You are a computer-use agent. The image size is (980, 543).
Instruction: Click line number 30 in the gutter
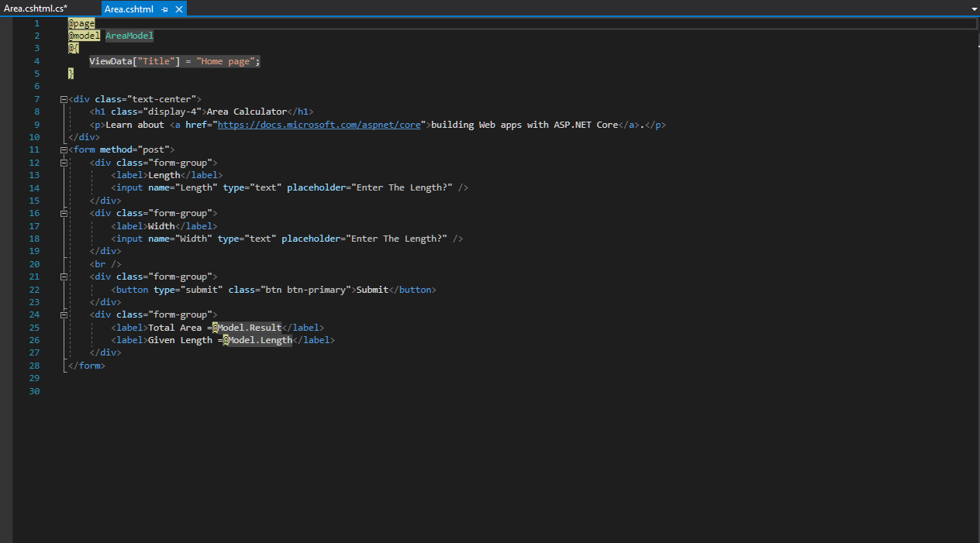[x=34, y=391]
